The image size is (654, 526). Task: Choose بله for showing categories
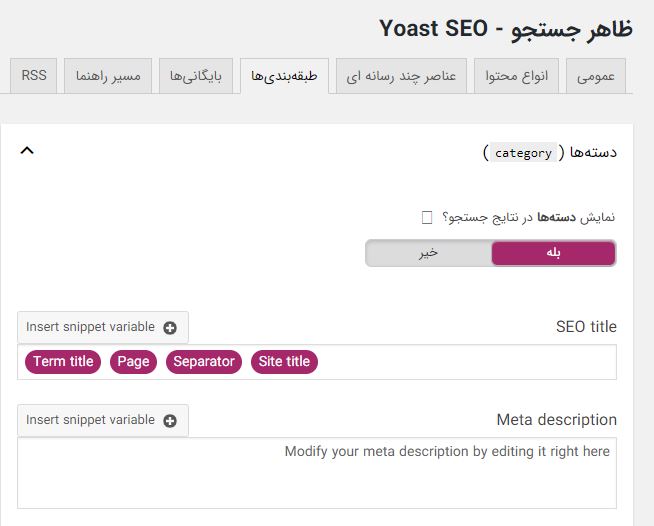point(553,253)
